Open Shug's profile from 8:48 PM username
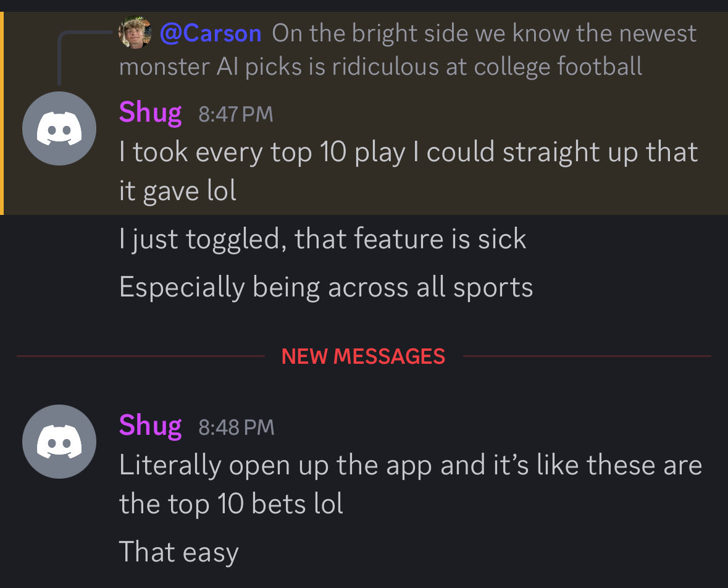The width and height of the screenshot is (728, 588). (x=151, y=426)
